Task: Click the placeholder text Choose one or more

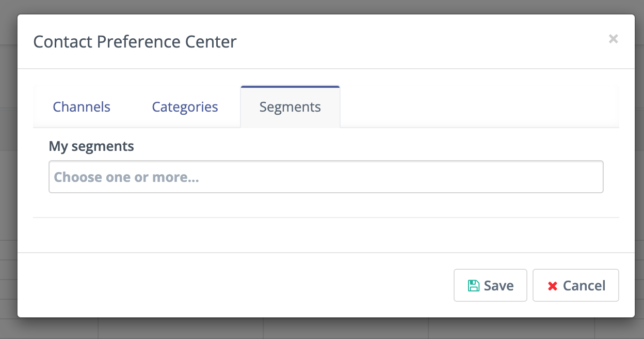Action: click(x=126, y=177)
